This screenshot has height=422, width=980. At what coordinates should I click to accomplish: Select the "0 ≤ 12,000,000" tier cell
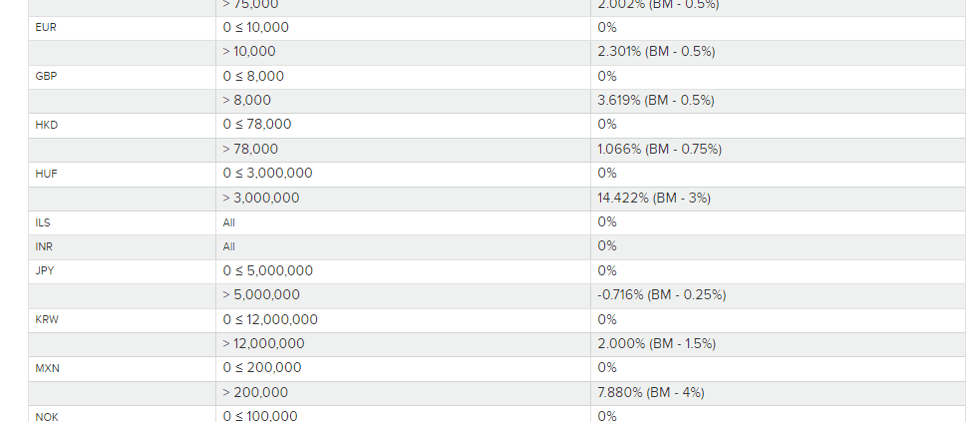[270, 320]
